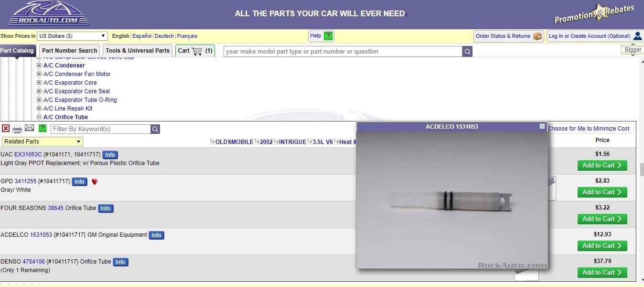Open GPD 3411255 part number link
Image resolution: width=644 pixels, height=287 pixels.
[x=25, y=181]
